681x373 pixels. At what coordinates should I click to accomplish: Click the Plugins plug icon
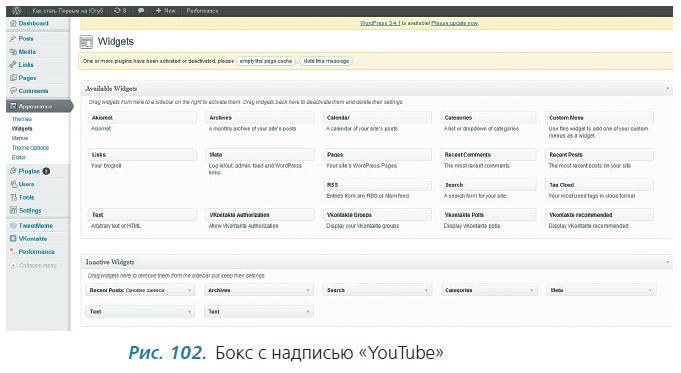coord(13,171)
